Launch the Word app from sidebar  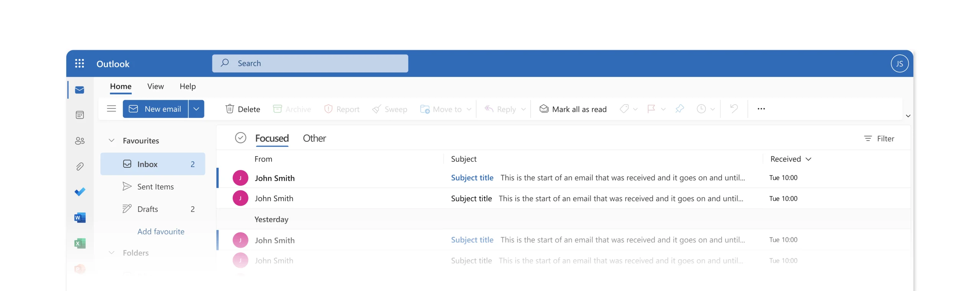tap(80, 218)
